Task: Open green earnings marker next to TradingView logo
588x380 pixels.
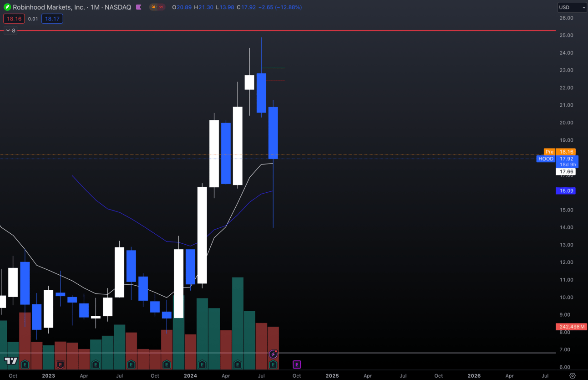Action: pos(25,365)
